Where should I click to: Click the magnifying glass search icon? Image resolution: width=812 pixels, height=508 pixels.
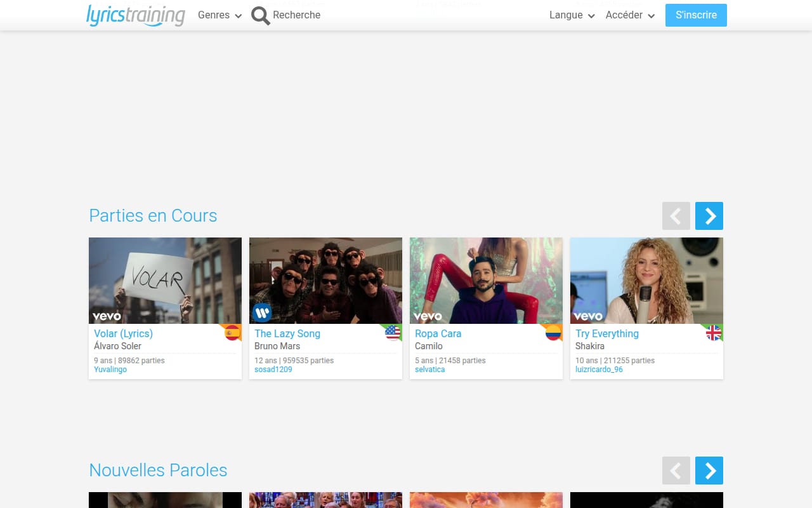[x=261, y=15]
